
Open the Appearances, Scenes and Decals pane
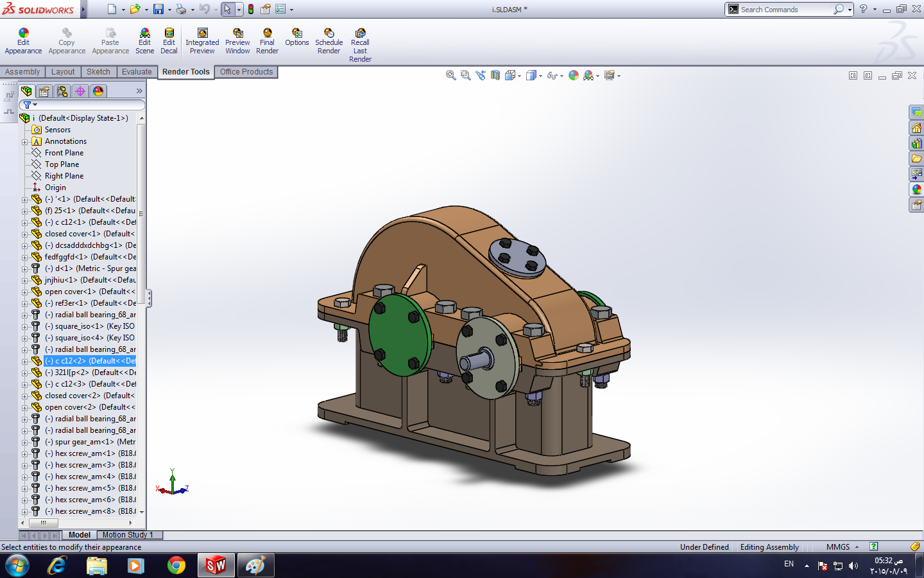(916, 189)
